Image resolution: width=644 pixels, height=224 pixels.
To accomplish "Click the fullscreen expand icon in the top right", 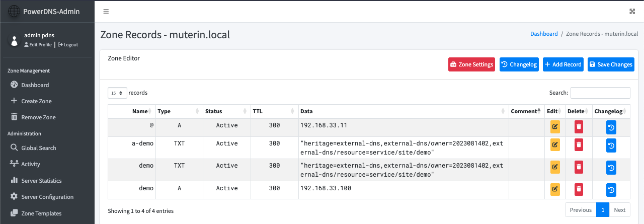I will click(x=632, y=11).
